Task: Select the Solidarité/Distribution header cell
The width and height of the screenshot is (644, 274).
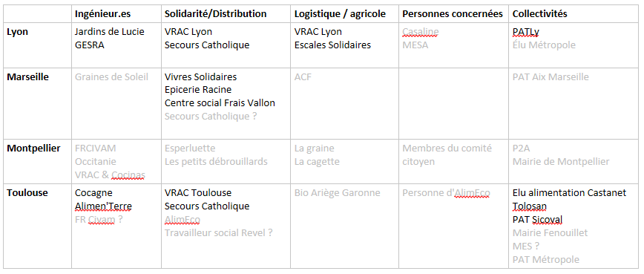Action: coord(216,14)
